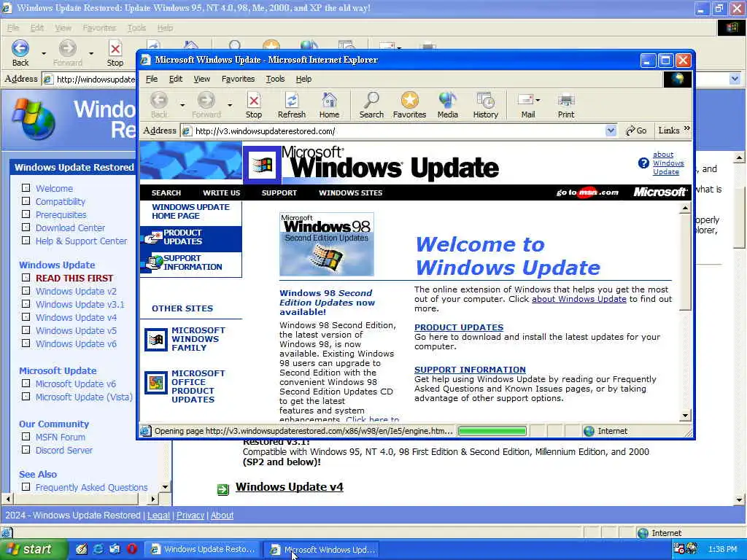
Task: Click first quick launch icon next to Start
Action: (82, 548)
